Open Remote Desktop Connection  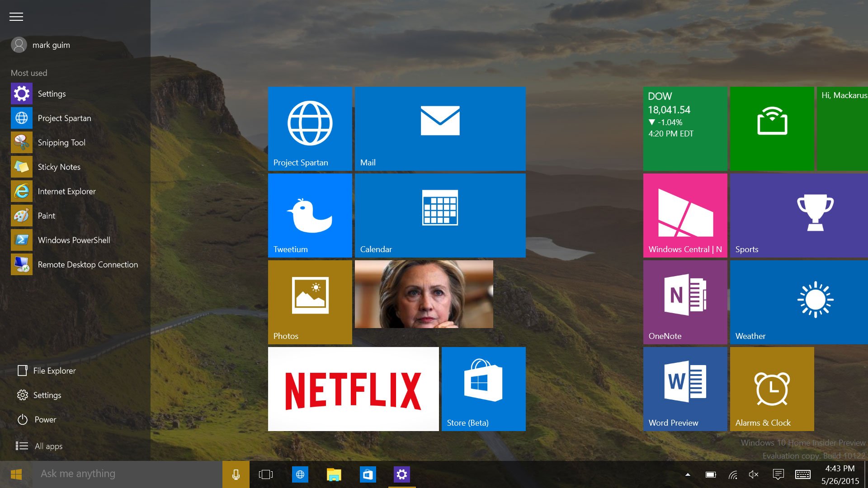[x=75, y=264]
